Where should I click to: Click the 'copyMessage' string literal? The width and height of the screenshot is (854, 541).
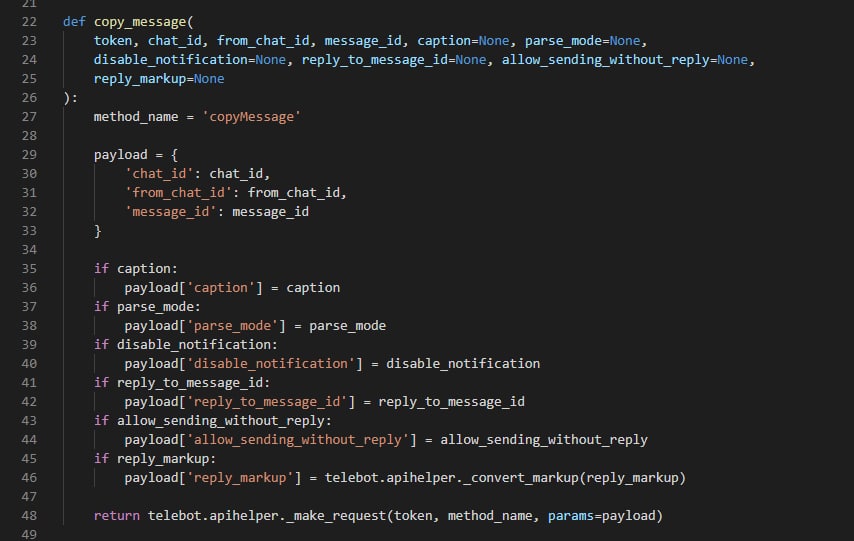click(x=252, y=117)
